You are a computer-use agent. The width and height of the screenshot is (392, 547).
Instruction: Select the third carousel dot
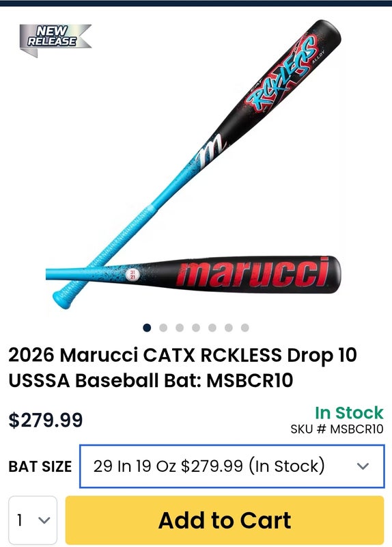180,328
